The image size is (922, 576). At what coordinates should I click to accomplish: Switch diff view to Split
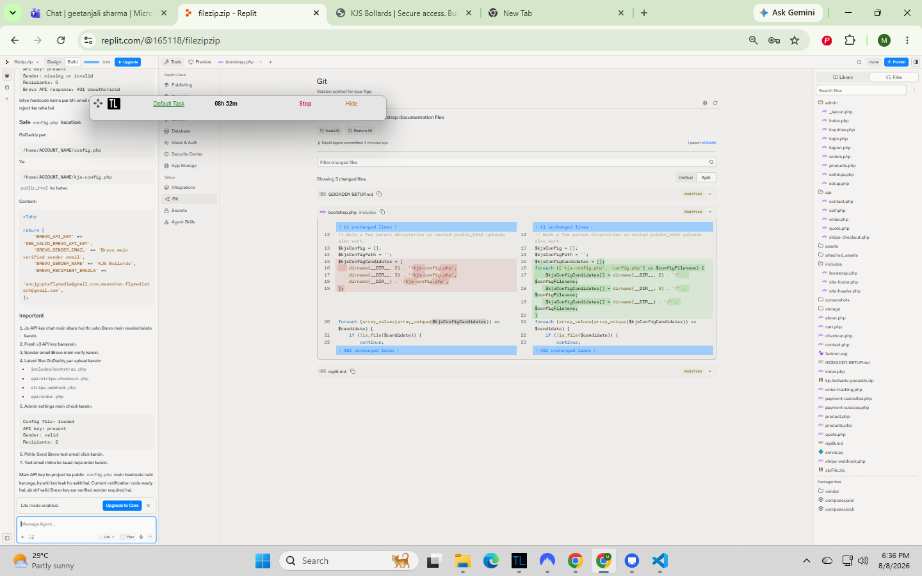[x=706, y=178]
